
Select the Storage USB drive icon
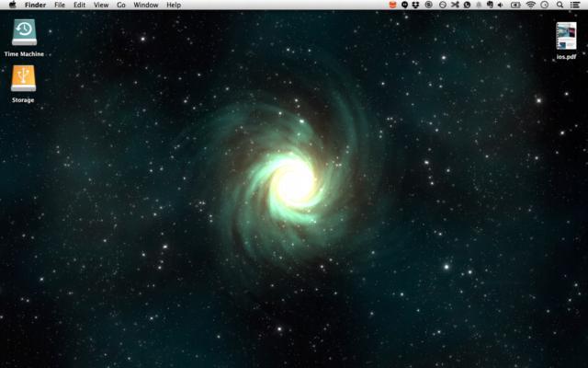tap(24, 79)
